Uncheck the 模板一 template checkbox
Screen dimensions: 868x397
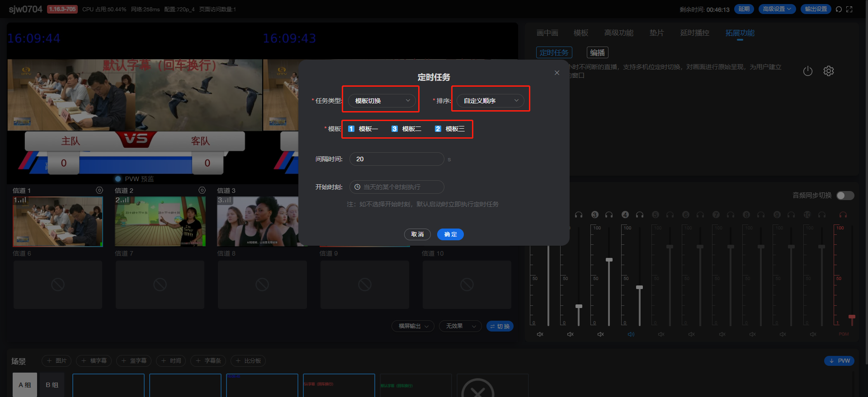point(351,129)
